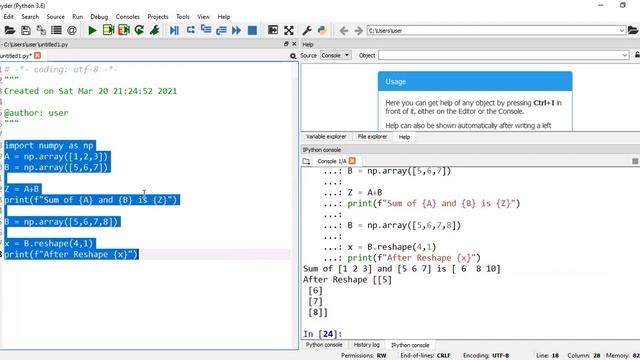This screenshot has height=360, width=640.
Task: Click the Save all files icon
Action: pyautogui.click(x=41, y=30)
